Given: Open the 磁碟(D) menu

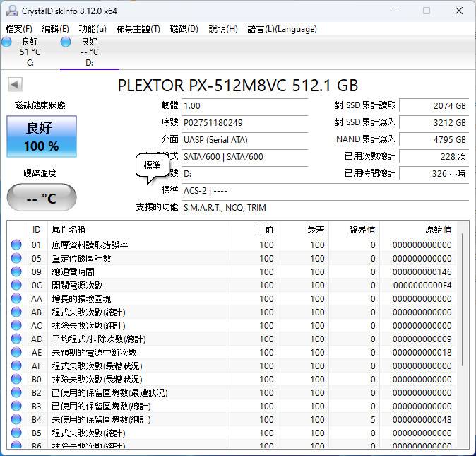Looking at the screenshot, I should coord(184,29).
